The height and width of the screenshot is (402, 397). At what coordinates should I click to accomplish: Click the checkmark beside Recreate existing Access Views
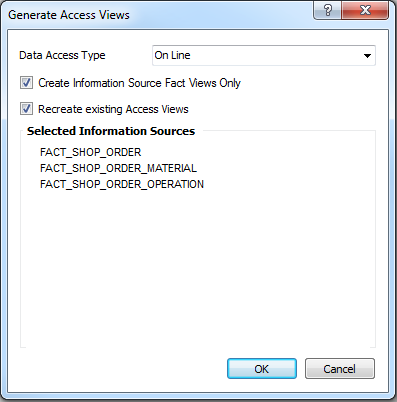coord(26,109)
